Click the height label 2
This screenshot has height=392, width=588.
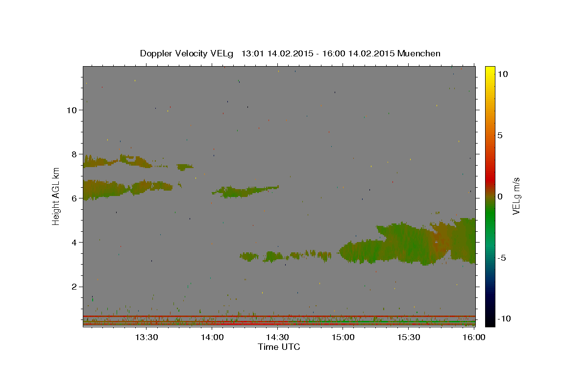74,286
